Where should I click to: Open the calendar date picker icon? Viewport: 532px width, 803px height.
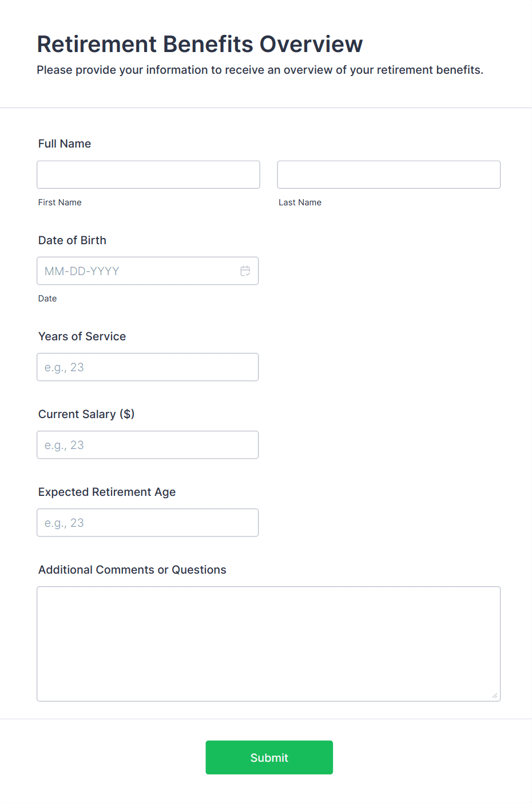pyautogui.click(x=245, y=271)
